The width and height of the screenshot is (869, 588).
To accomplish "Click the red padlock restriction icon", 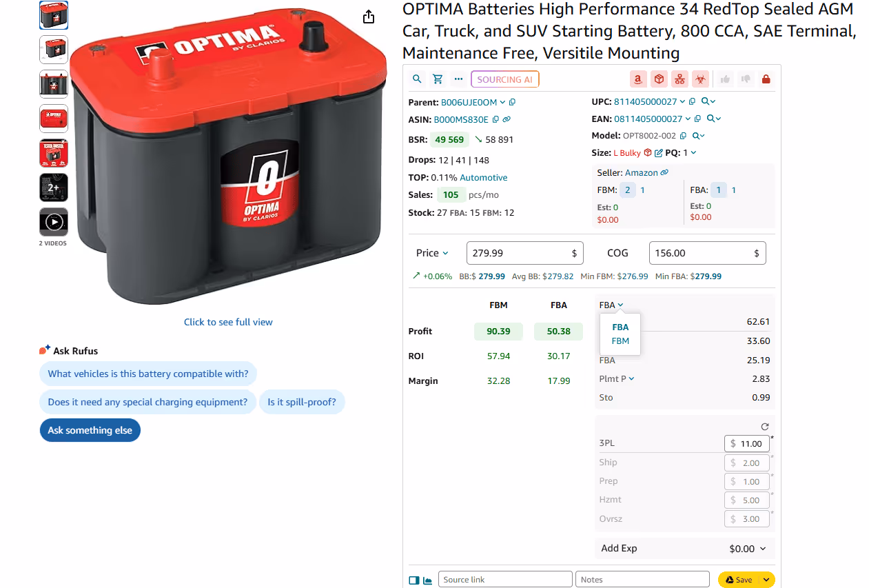I will [766, 79].
